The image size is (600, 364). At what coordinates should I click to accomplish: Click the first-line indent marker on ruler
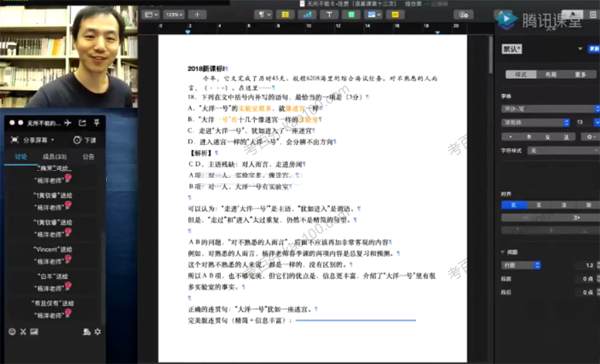(188, 32)
